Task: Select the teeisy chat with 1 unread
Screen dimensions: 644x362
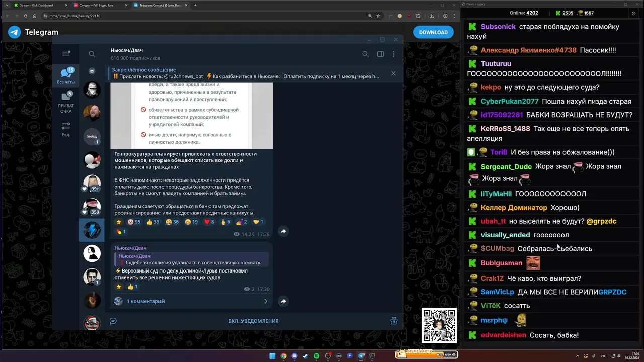Action: [x=92, y=137]
